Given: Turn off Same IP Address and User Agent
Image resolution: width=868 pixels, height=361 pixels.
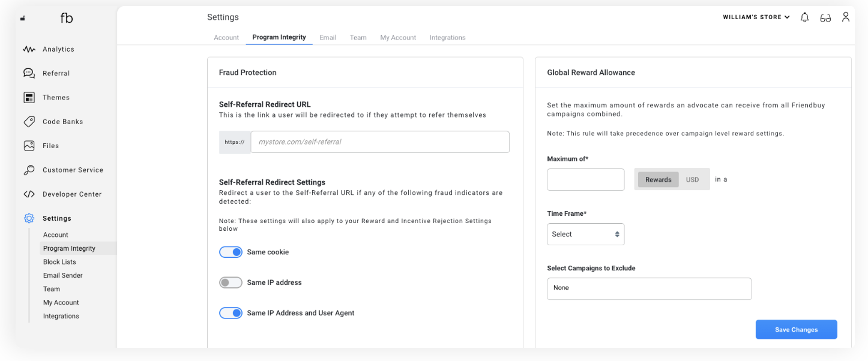Looking at the screenshot, I should (x=231, y=313).
